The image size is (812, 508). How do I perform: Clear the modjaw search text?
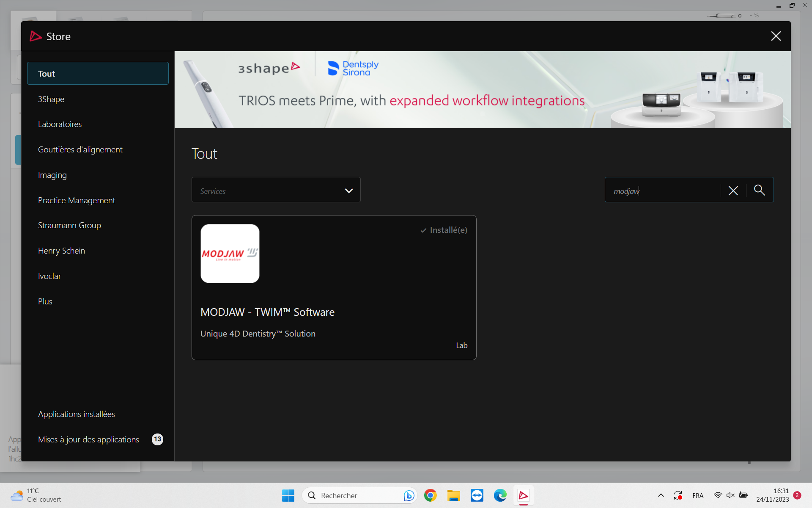click(733, 190)
